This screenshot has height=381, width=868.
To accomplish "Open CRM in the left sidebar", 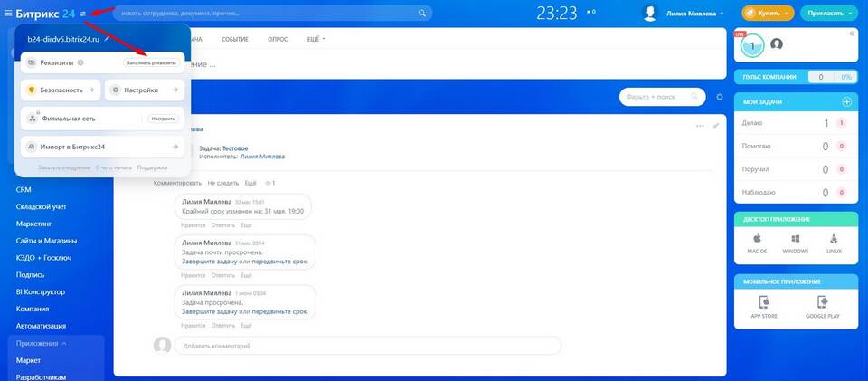I will (24, 189).
